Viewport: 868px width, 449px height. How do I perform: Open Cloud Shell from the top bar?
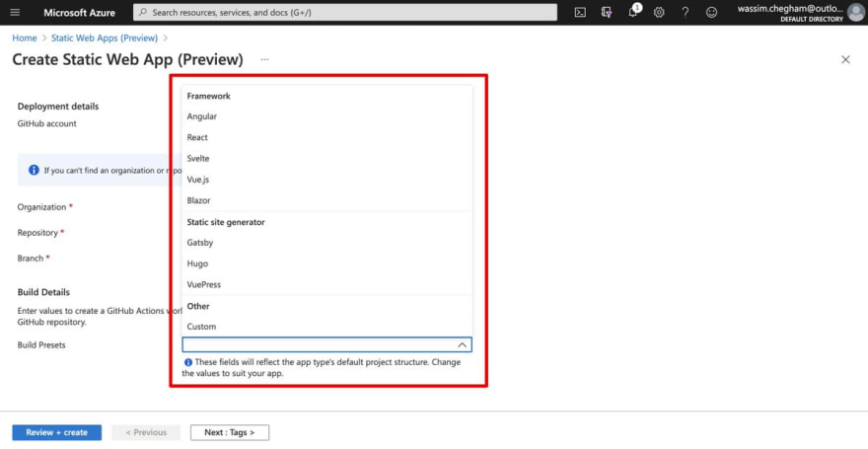(580, 12)
